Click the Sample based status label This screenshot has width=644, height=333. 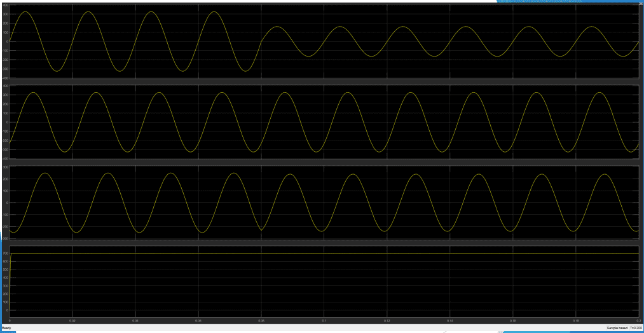pyautogui.click(x=617, y=328)
